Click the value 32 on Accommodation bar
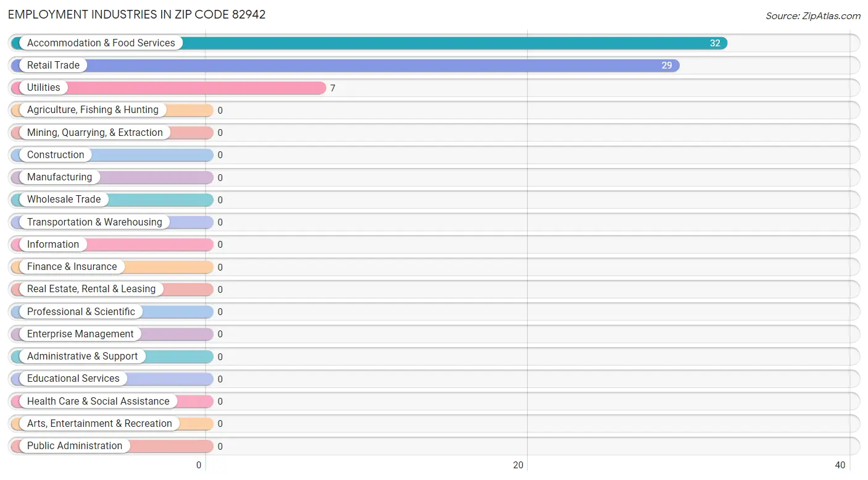The height and width of the screenshot is (480, 868). (x=715, y=43)
